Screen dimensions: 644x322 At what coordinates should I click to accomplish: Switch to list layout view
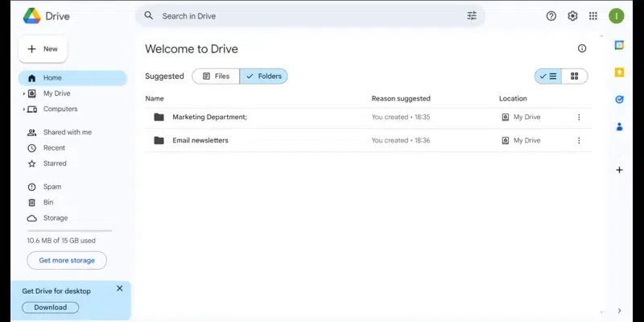click(548, 76)
